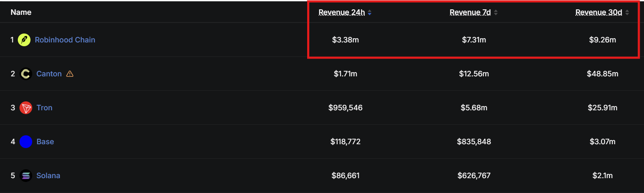644x193 pixels.
Task: Click rank number 4 in Base row
Action: coord(13,142)
